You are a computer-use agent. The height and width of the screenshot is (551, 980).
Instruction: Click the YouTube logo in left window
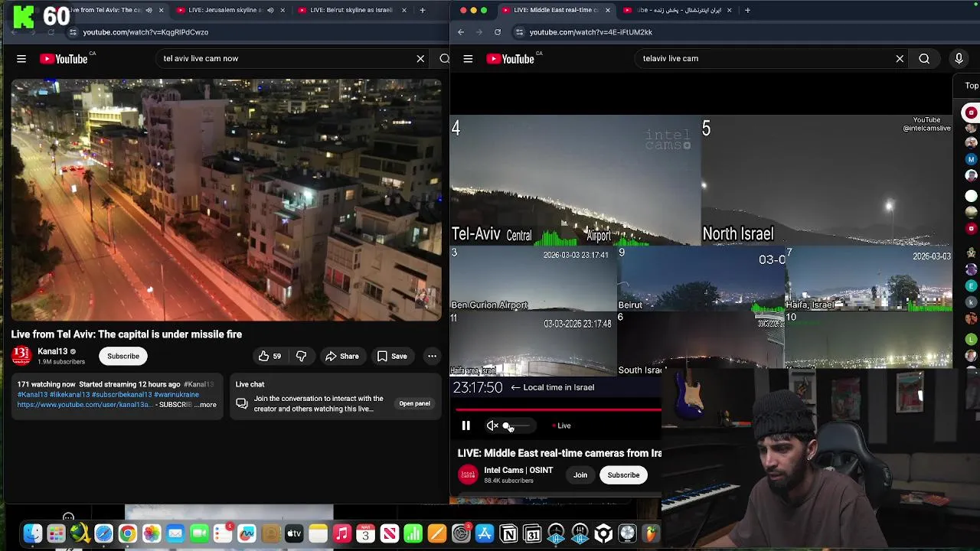pyautogui.click(x=64, y=58)
